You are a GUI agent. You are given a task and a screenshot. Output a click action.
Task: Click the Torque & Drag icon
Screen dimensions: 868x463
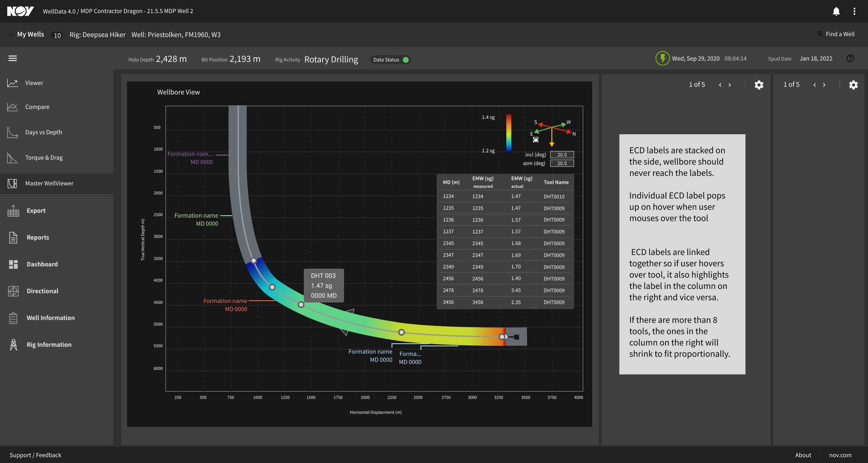coord(12,158)
